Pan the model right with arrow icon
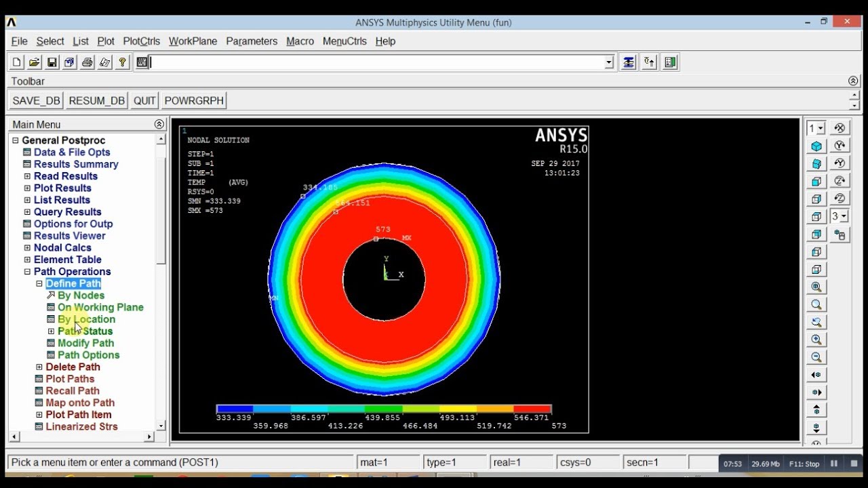The height and width of the screenshot is (488, 868). point(816,393)
